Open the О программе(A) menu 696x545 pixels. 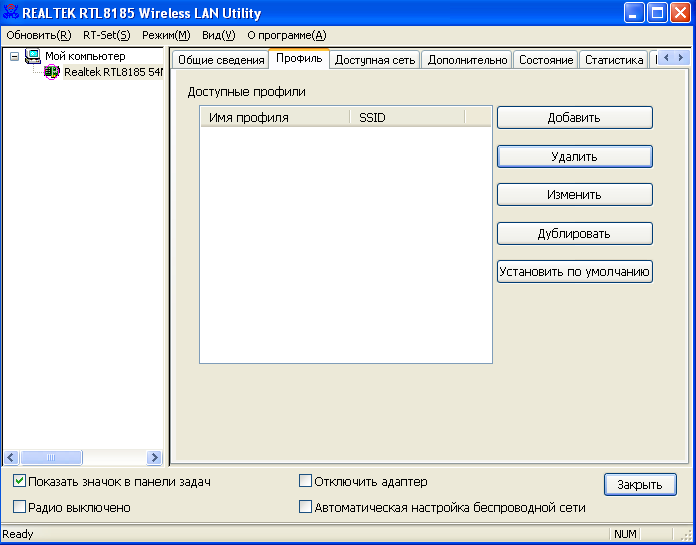pos(287,36)
